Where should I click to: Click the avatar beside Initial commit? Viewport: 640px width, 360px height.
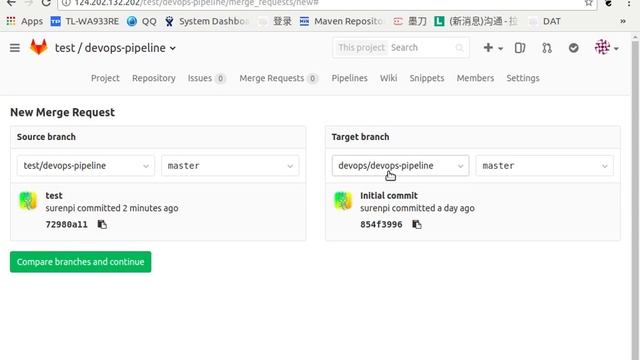coord(343,201)
